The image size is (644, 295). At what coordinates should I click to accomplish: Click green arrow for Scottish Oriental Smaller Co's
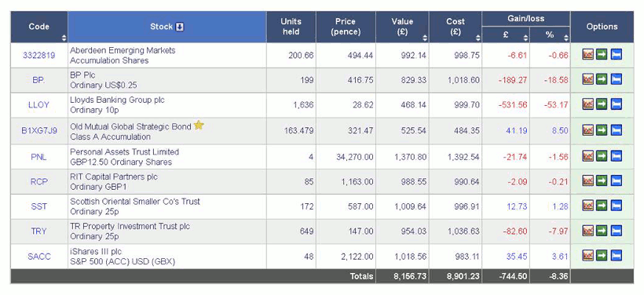coord(602,206)
